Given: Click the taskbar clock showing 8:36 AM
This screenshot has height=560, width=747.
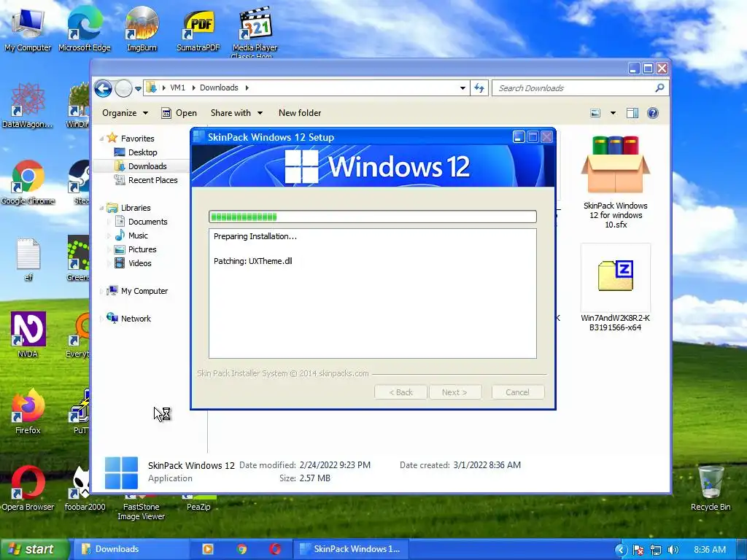Looking at the screenshot, I should point(710,550).
